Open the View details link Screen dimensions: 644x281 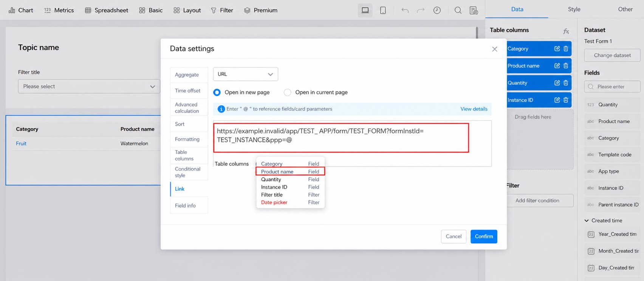(474, 109)
